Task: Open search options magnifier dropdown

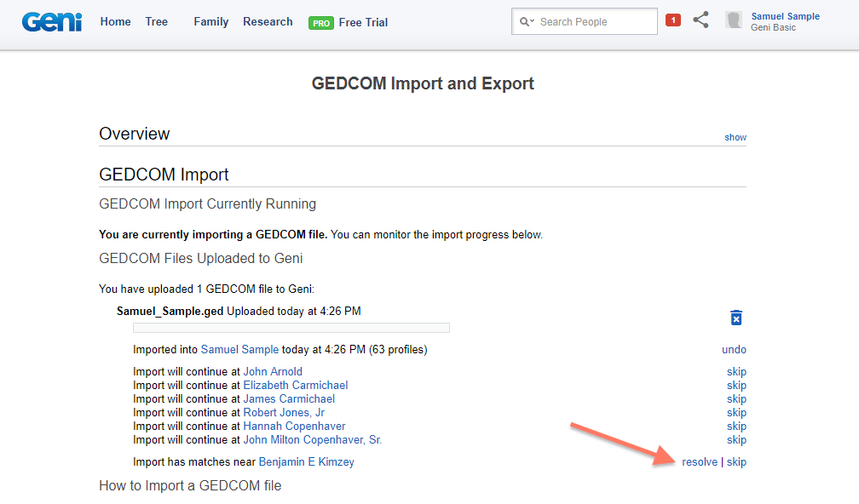Action: [527, 22]
